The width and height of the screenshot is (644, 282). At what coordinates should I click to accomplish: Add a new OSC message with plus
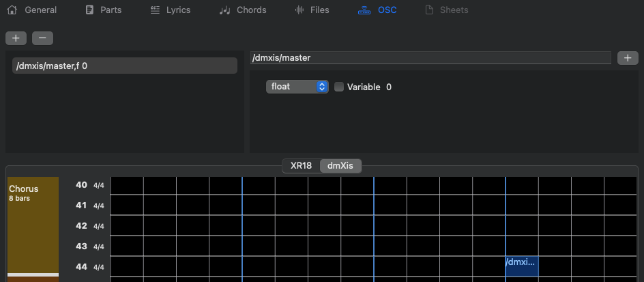point(16,38)
